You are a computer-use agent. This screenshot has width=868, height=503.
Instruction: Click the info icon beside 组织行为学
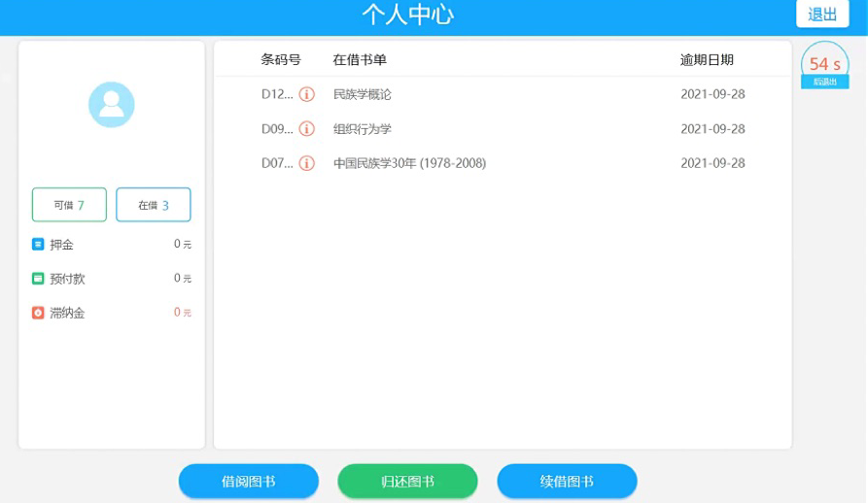pos(306,129)
